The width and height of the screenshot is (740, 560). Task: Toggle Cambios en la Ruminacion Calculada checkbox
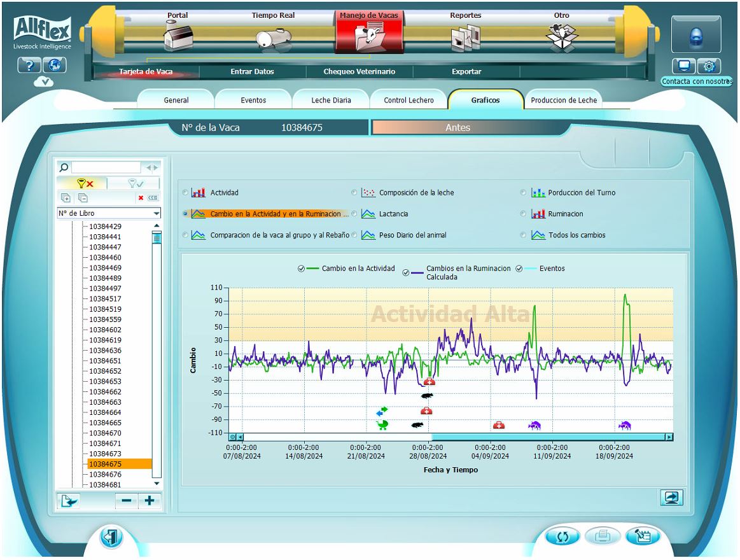(x=406, y=272)
